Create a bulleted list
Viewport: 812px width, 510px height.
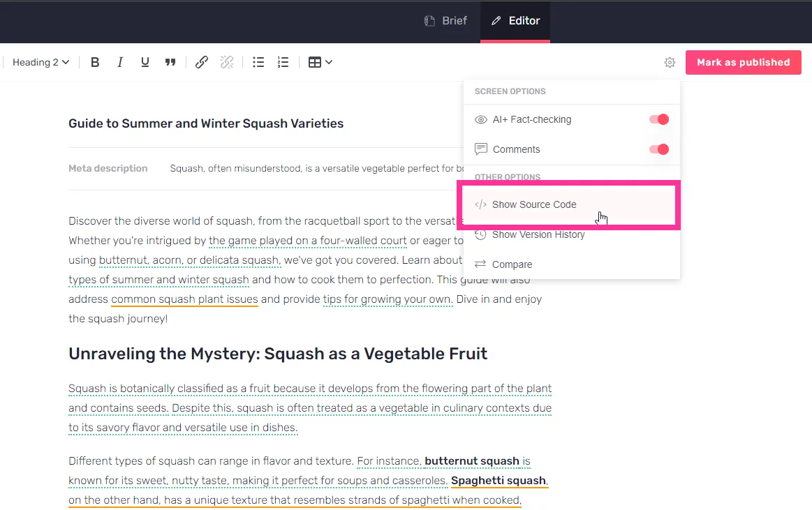point(258,63)
